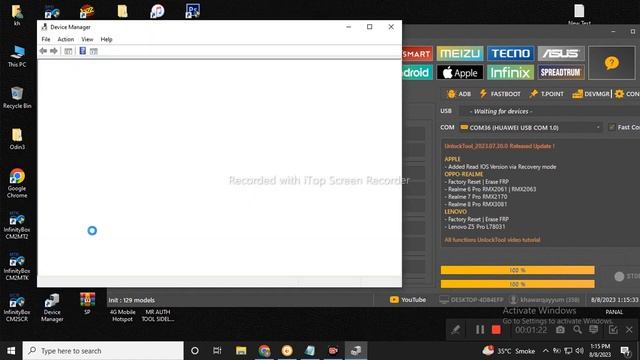This screenshot has height=360, width=640.
Task: Open the Help menu in Device Manager
Action: [106, 39]
